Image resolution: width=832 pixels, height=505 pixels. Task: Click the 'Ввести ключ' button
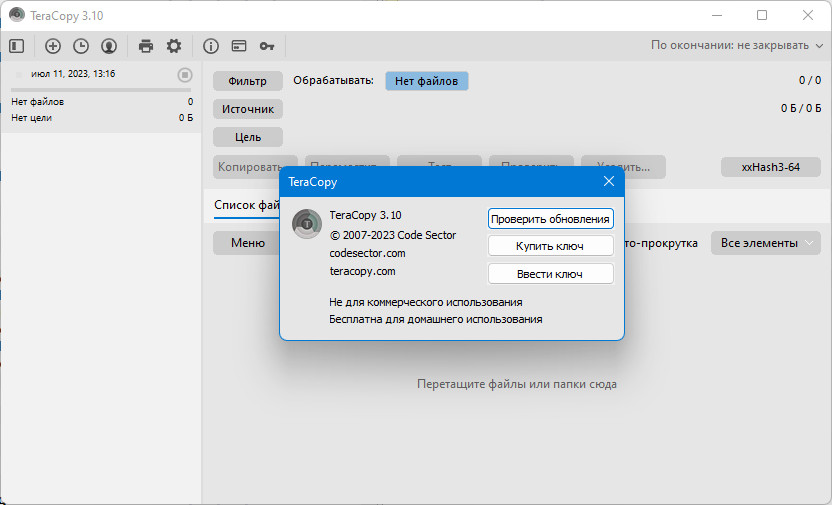[x=550, y=274]
